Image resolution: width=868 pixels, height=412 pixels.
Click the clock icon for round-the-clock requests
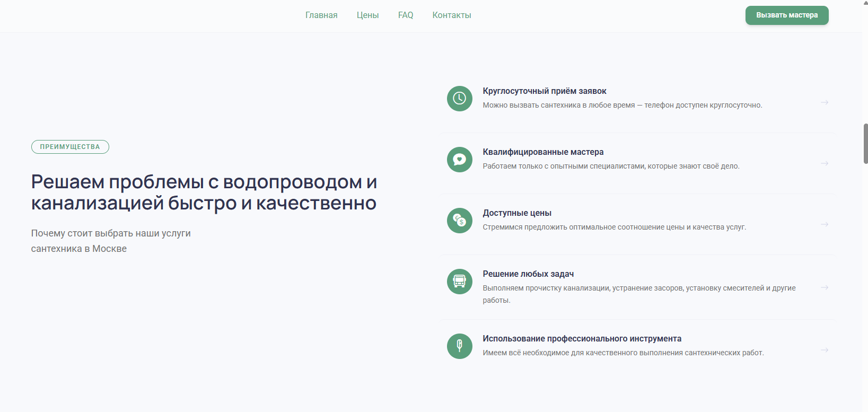pyautogui.click(x=459, y=99)
